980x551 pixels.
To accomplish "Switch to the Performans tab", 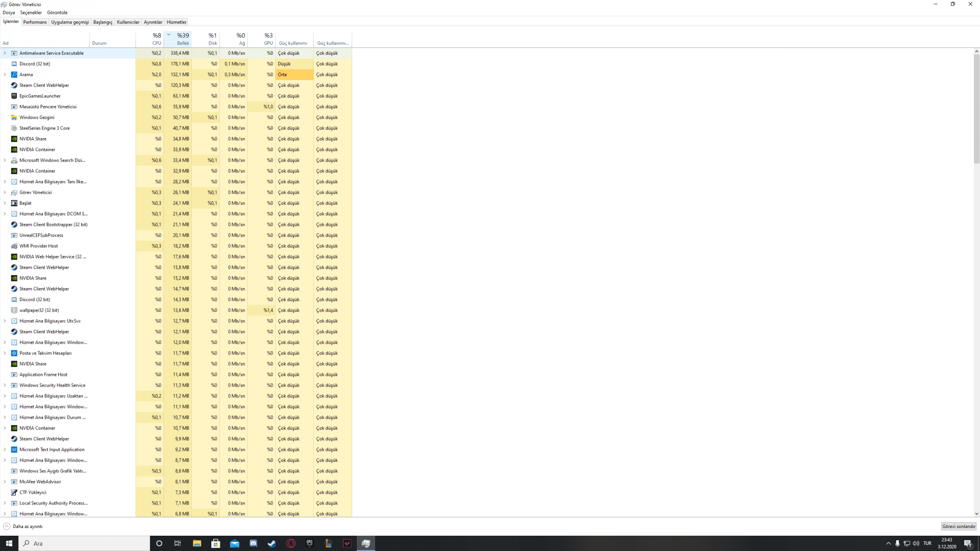I will [x=35, y=22].
